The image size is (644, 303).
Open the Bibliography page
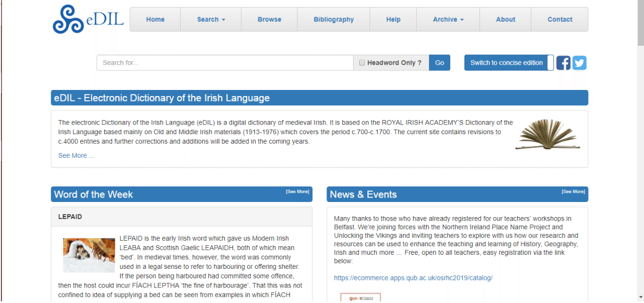[x=334, y=20]
